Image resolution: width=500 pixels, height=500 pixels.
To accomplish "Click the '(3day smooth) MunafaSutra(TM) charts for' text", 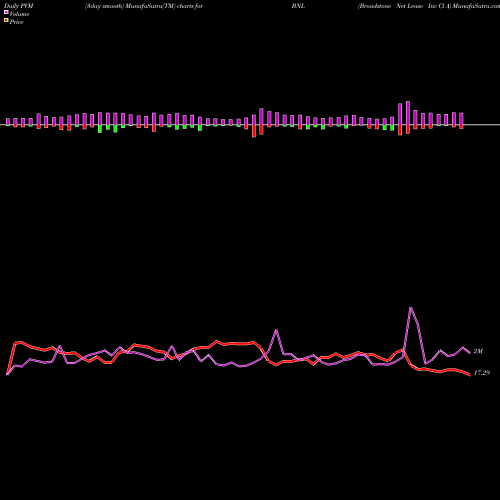I will tap(144, 6).
